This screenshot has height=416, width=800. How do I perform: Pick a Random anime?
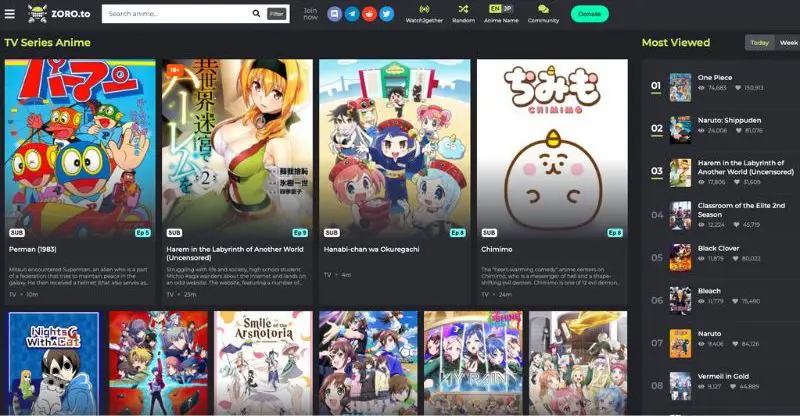click(x=463, y=14)
